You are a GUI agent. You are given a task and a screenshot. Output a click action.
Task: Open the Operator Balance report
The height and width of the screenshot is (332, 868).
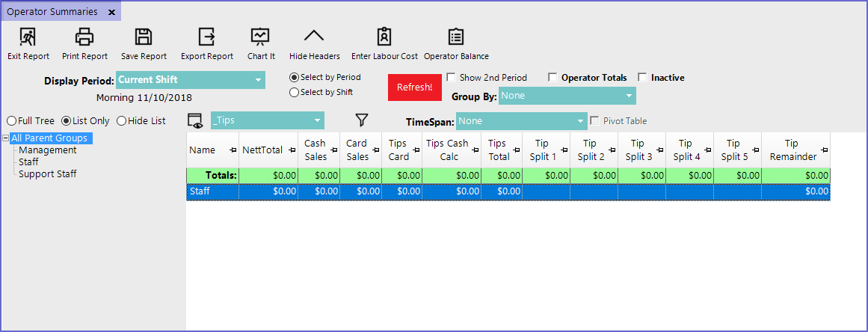(456, 37)
